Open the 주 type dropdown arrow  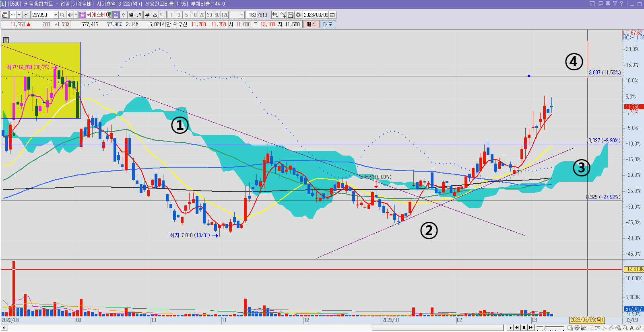pyautogui.click(x=19, y=15)
